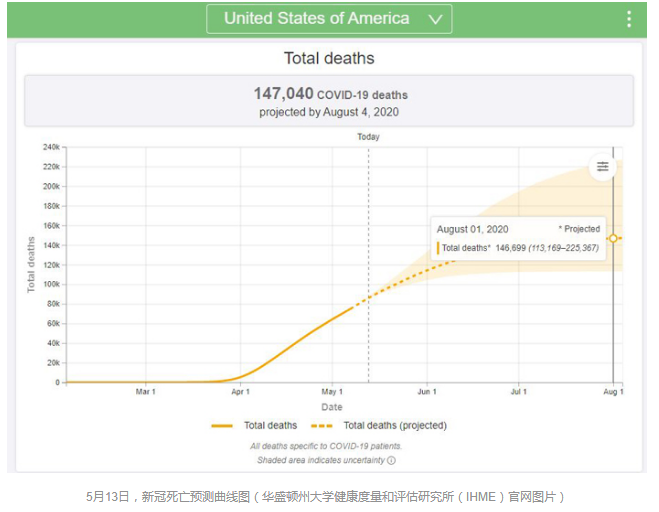Click the circular data point marker at Aug 1
The image size is (659, 512).
tap(613, 238)
